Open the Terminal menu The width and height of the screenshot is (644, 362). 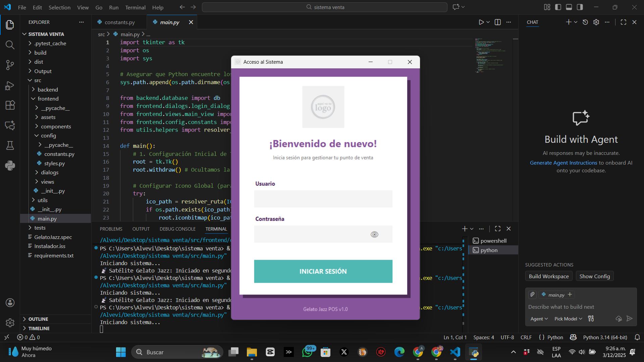[135, 7]
